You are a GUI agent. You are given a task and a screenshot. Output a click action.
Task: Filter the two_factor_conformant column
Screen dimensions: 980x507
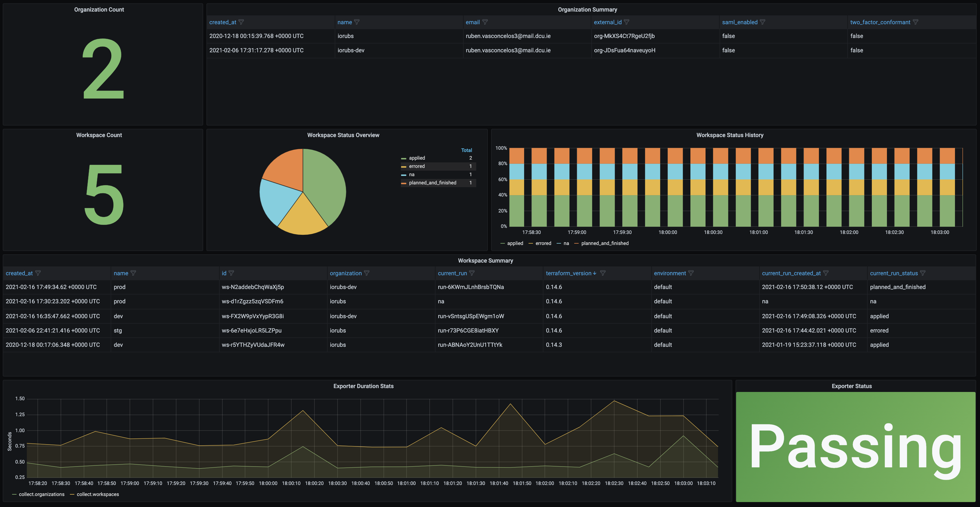point(916,22)
